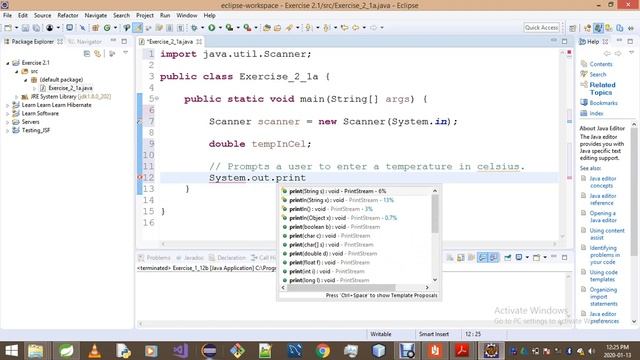Open the VLC taskbar icon
The image size is (640, 360).
[95, 351]
